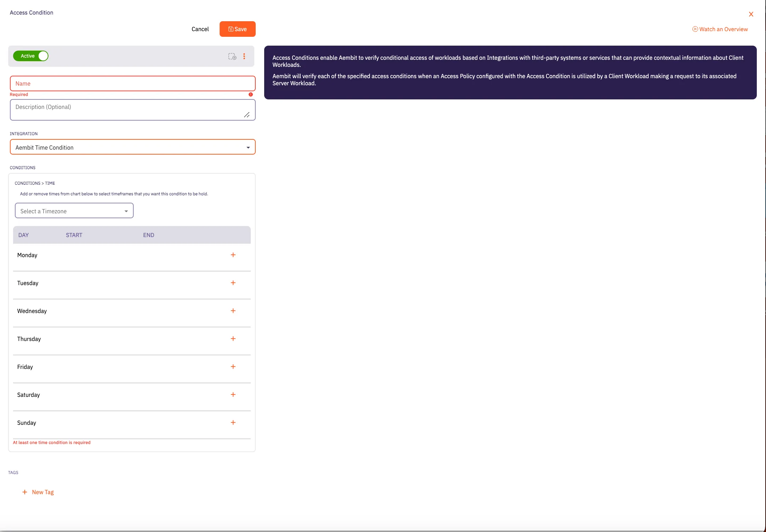Add a time range to Saturday
This screenshot has height=532, width=766.
[233, 394]
